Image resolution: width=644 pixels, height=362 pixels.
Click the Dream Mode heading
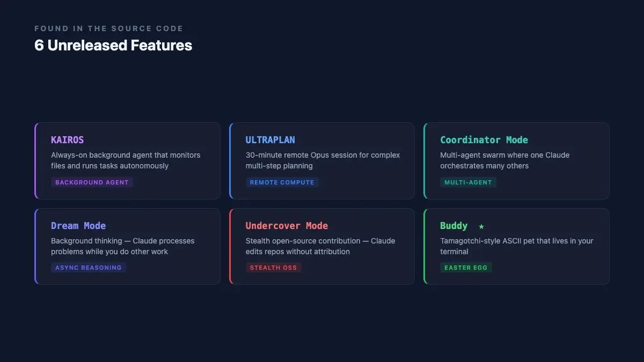coord(78,226)
